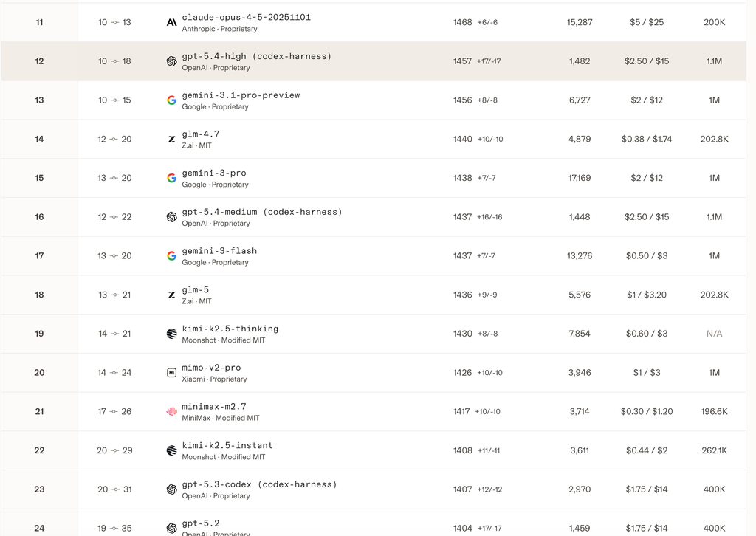Open the gemini-3-pro model link
The height and width of the screenshot is (536, 756).
click(214, 173)
